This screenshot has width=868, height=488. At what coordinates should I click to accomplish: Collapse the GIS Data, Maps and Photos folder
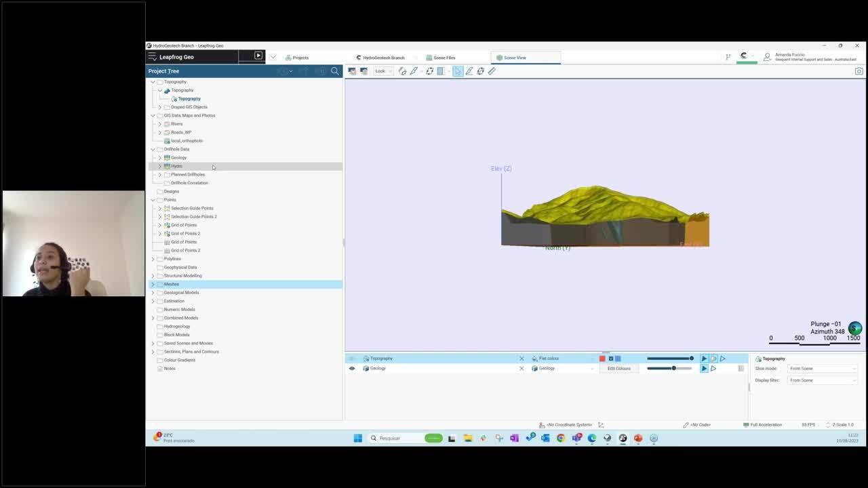coord(153,115)
